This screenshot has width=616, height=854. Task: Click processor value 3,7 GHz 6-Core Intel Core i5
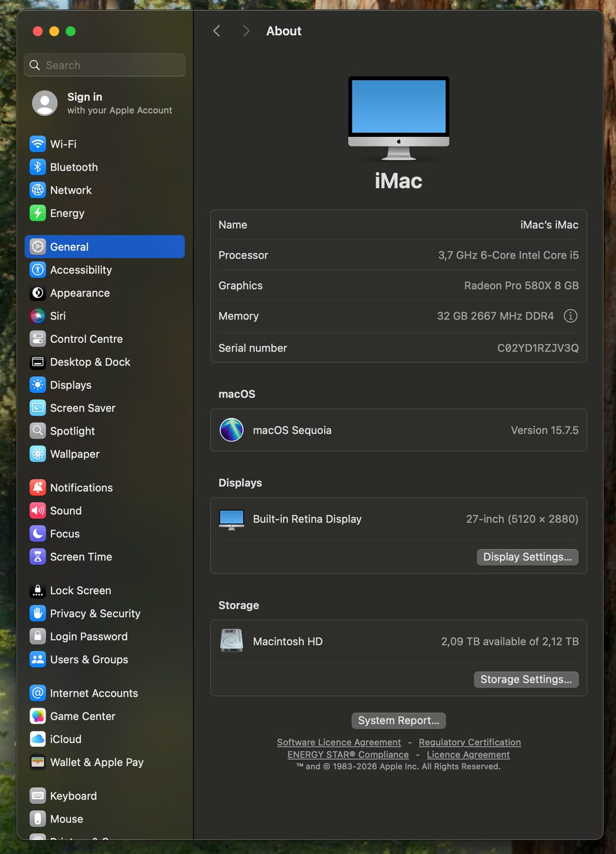(x=508, y=255)
